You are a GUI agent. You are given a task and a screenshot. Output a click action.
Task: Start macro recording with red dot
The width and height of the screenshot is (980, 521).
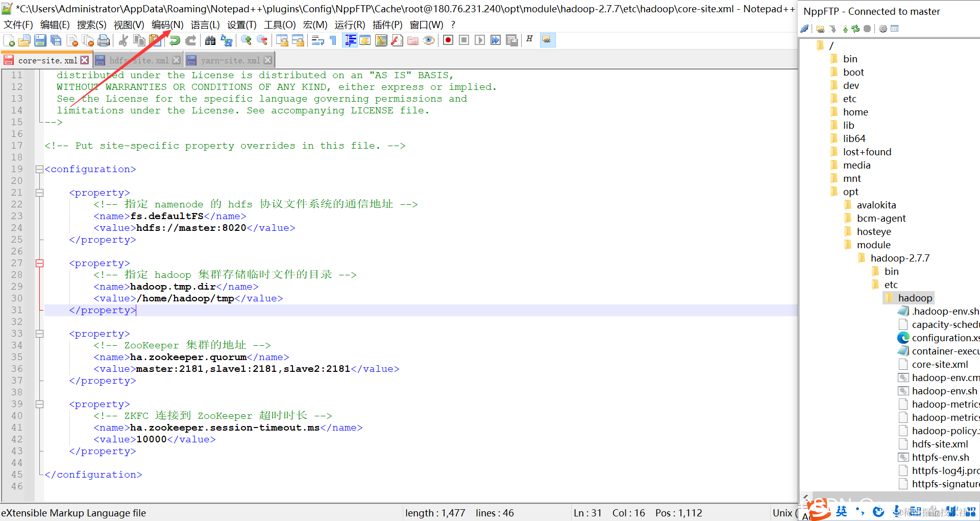tap(448, 40)
